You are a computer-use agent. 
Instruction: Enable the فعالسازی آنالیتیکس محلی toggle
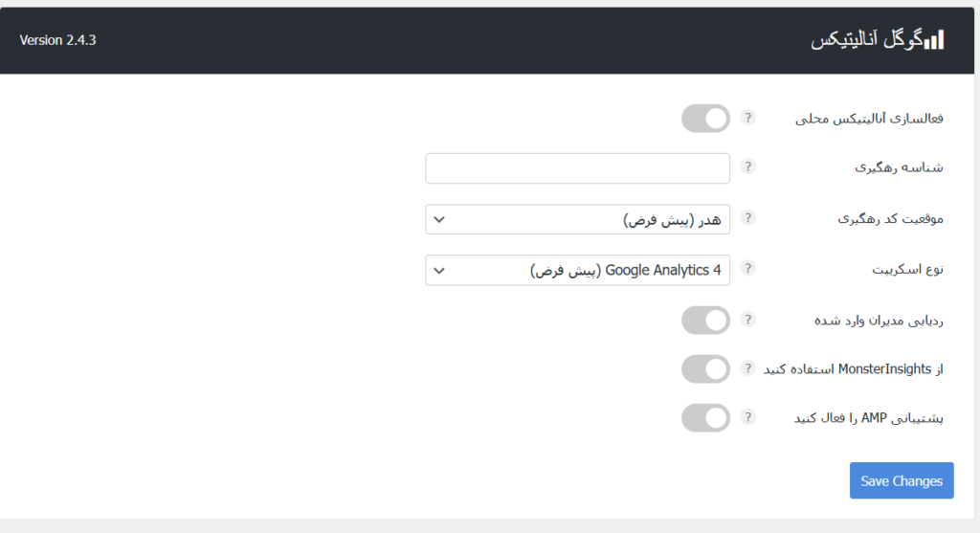click(705, 118)
